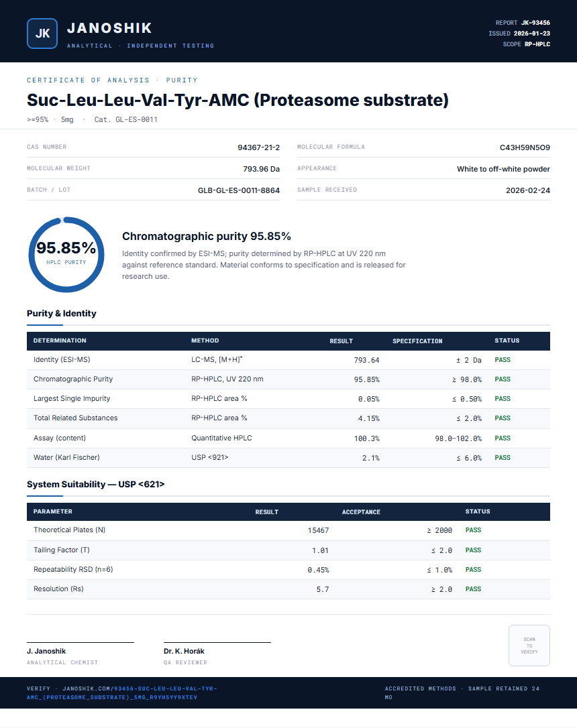Screen dimensions: 577x728
Task: Click the Identity (ESI-MS) row label
Action: coord(62,360)
